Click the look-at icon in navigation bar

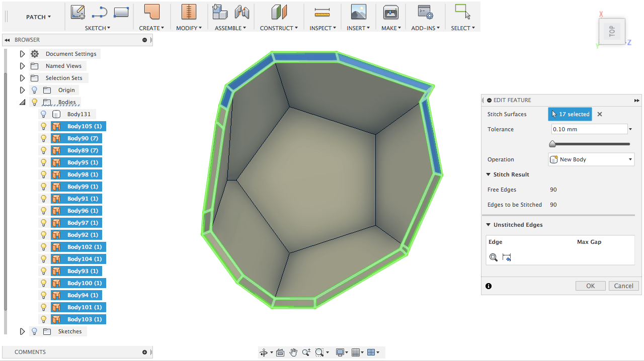click(280, 352)
